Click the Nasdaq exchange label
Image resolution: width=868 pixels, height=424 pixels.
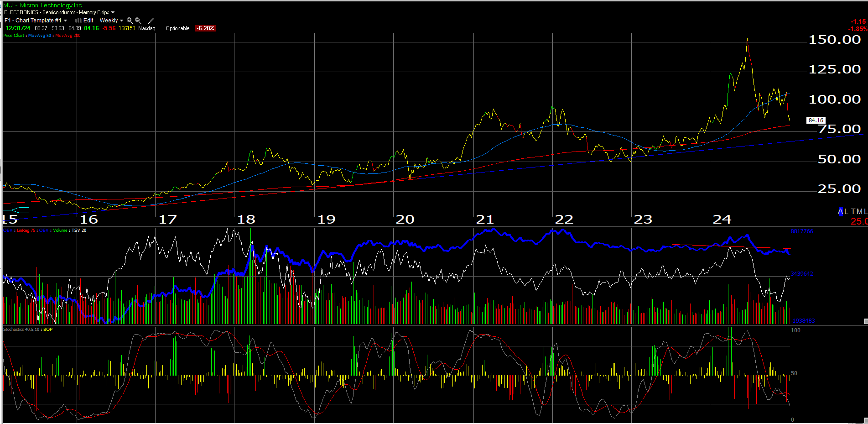[x=146, y=28]
